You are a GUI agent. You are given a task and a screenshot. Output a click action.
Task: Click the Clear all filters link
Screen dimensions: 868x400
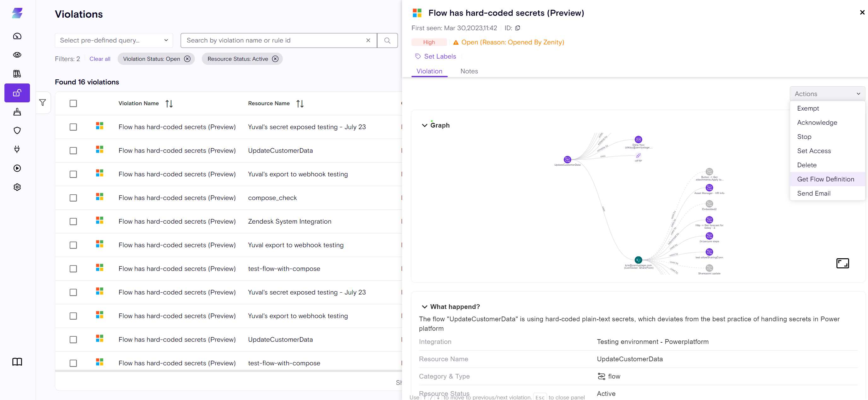coord(100,59)
